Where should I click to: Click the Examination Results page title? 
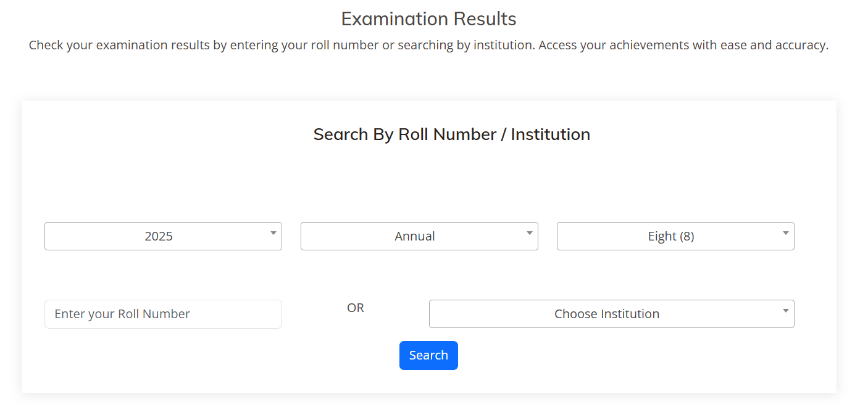pos(428,19)
